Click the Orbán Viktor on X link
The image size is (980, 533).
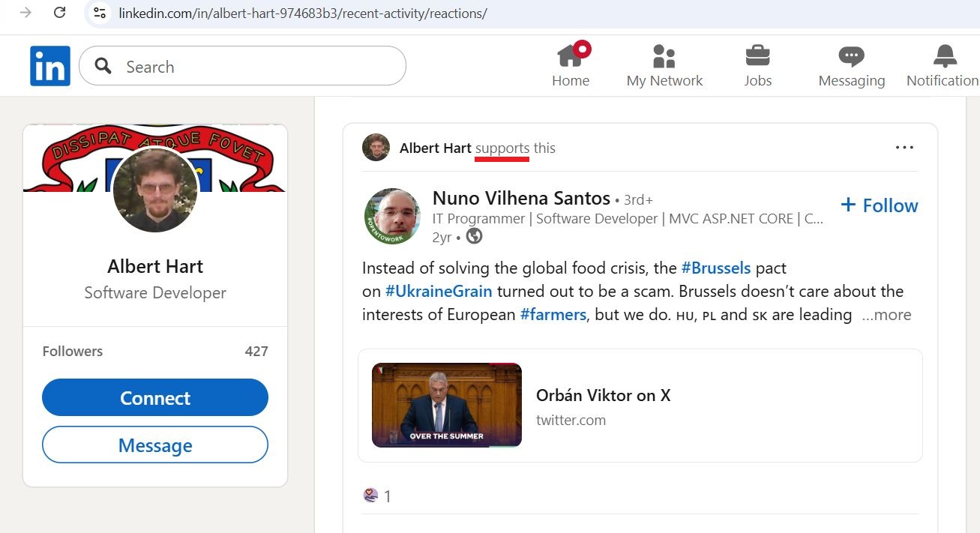click(x=604, y=395)
